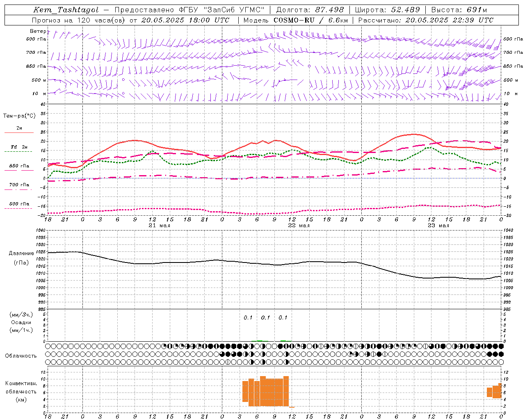Click the (мм/1ч.) precipitation unit label

point(21,330)
